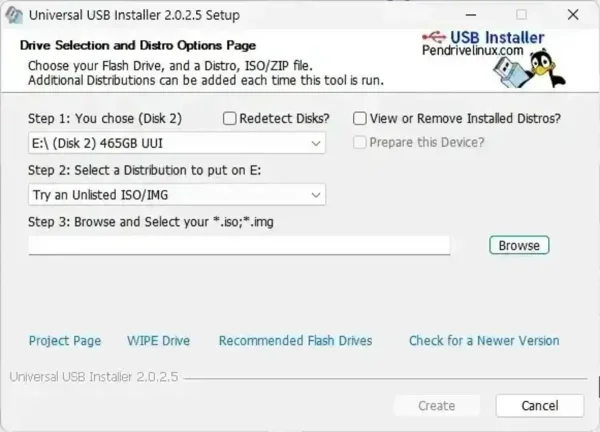Click 'Step 2: Select a Distribution' label
600x432 pixels.
click(x=144, y=170)
